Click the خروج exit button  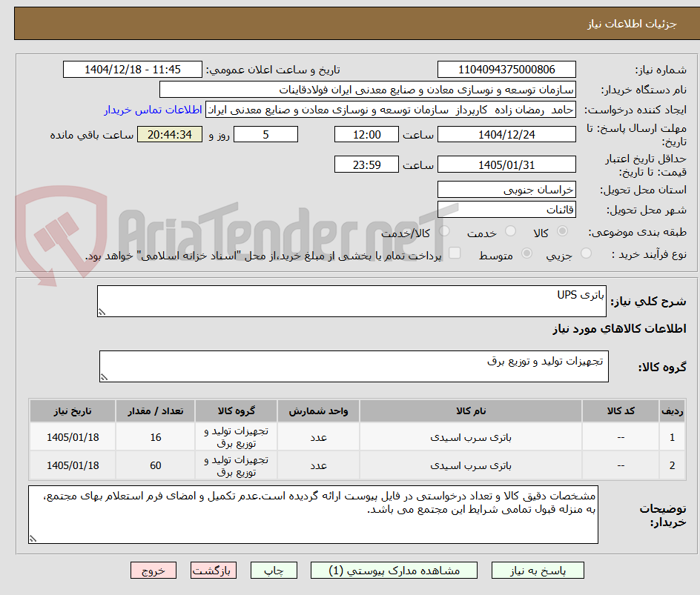[153, 571]
